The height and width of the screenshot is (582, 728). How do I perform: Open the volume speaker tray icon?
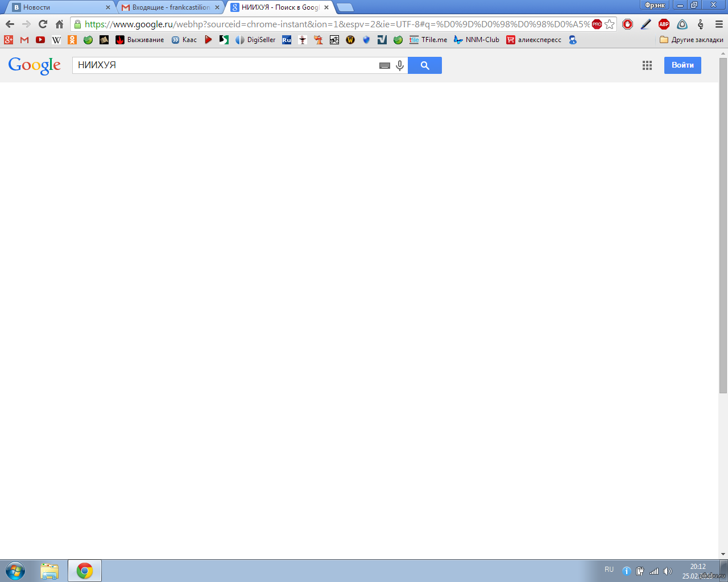coord(668,571)
